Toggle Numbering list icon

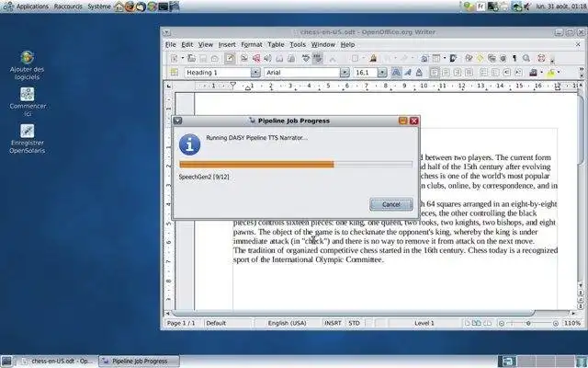pos(484,72)
